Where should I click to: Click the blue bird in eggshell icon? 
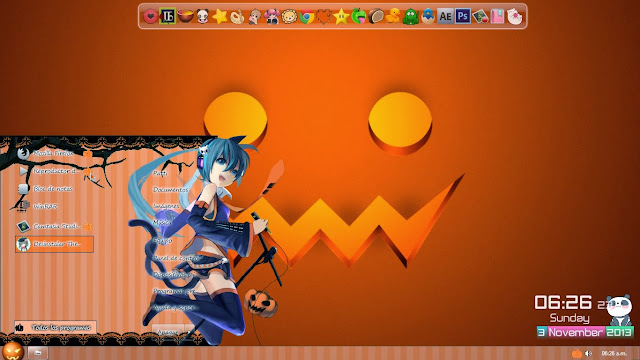click(428, 17)
